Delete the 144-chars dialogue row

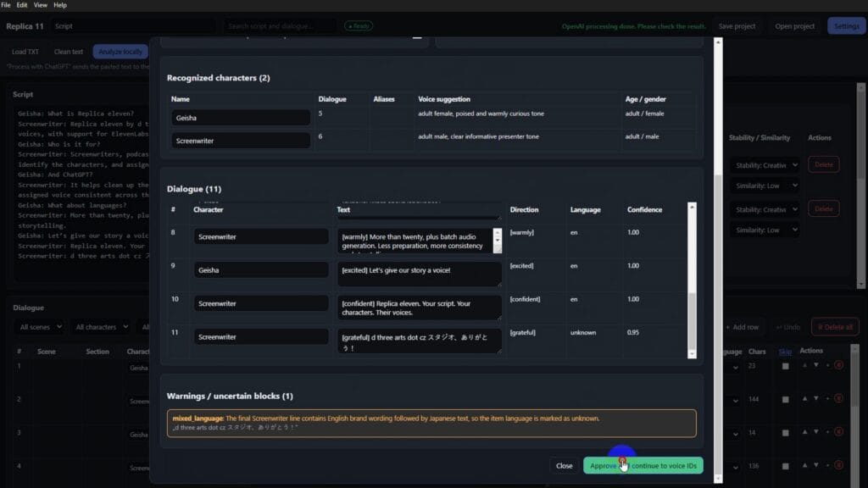click(x=838, y=398)
